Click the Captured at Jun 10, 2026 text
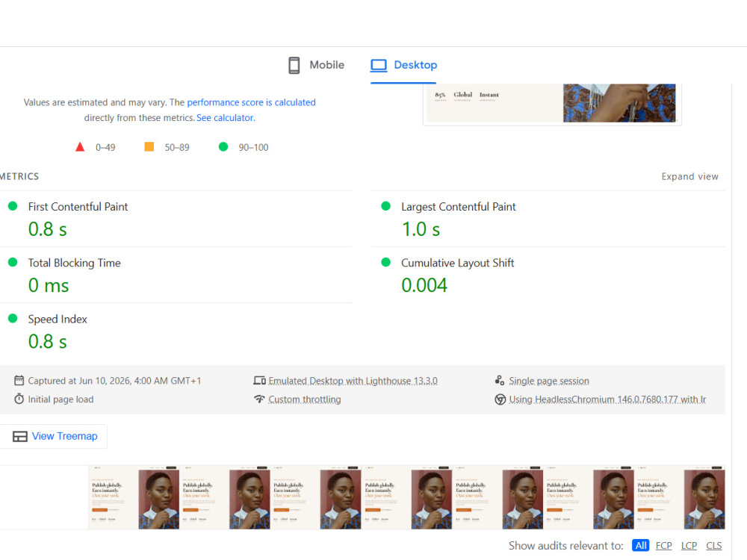The width and height of the screenshot is (747, 560). [x=114, y=381]
